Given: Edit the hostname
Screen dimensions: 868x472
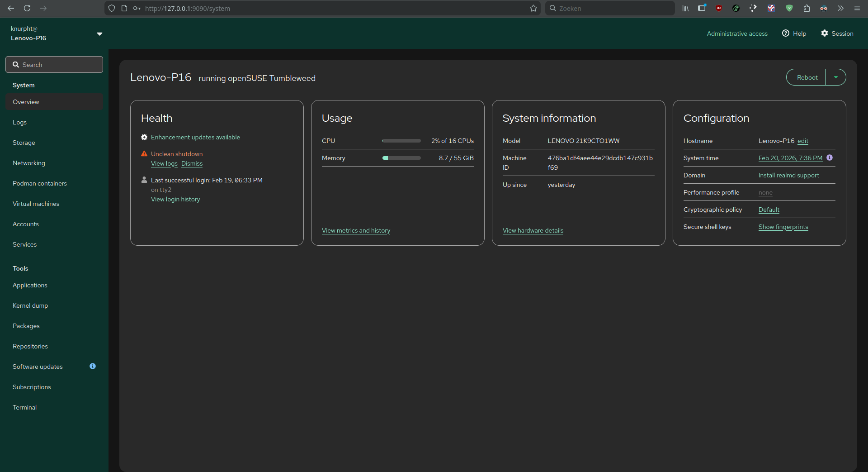Looking at the screenshot, I should (802, 141).
